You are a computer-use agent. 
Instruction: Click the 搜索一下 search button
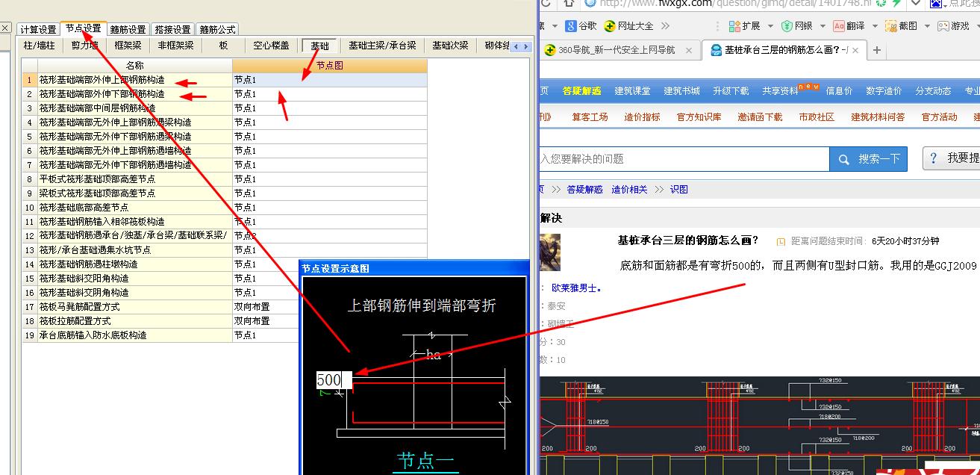[868, 159]
